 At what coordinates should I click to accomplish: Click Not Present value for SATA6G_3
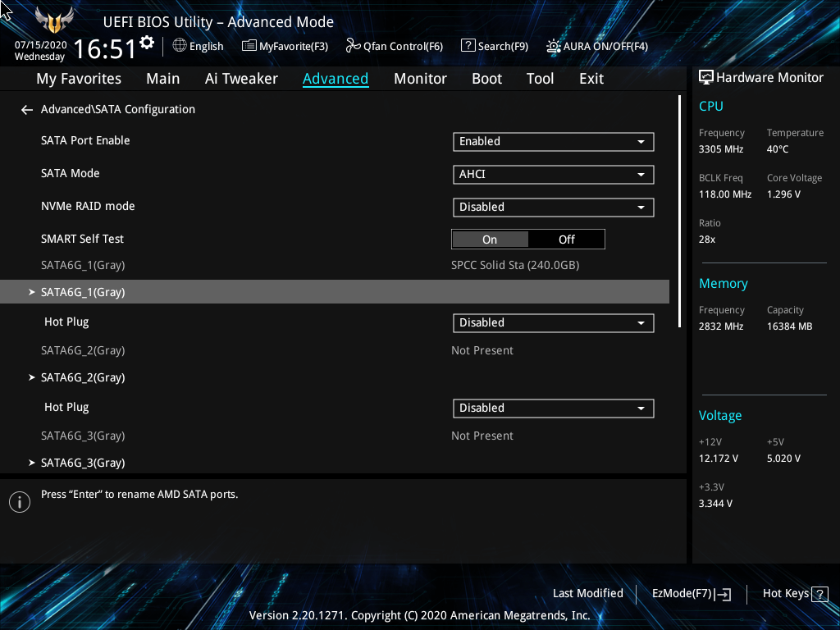click(x=482, y=436)
